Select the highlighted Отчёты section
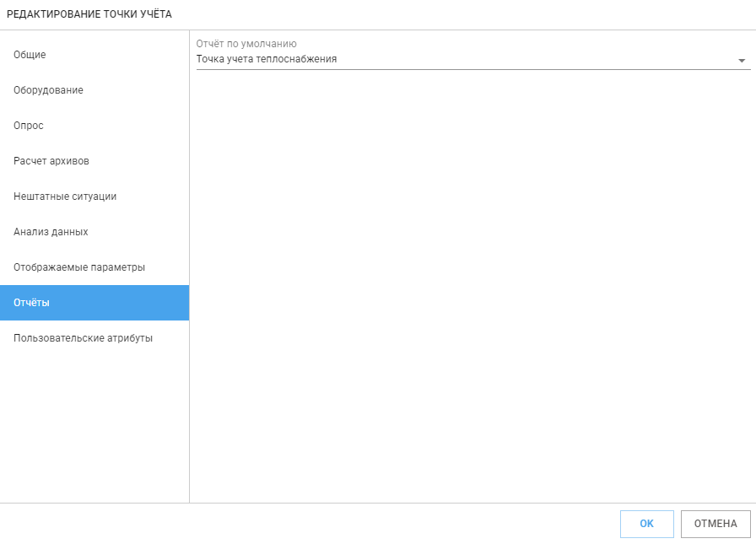The height and width of the screenshot is (544, 756). (x=94, y=303)
